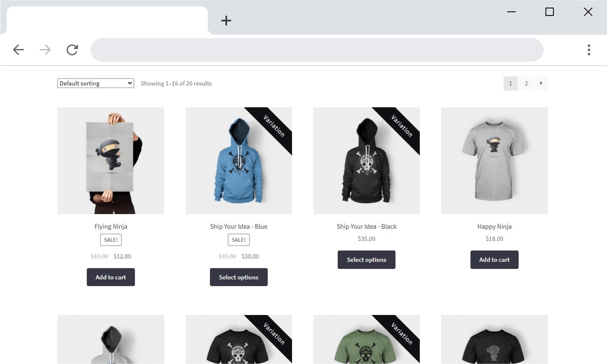
Task: Click browser more options menu icon
Action: pyautogui.click(x=588, y=49)
